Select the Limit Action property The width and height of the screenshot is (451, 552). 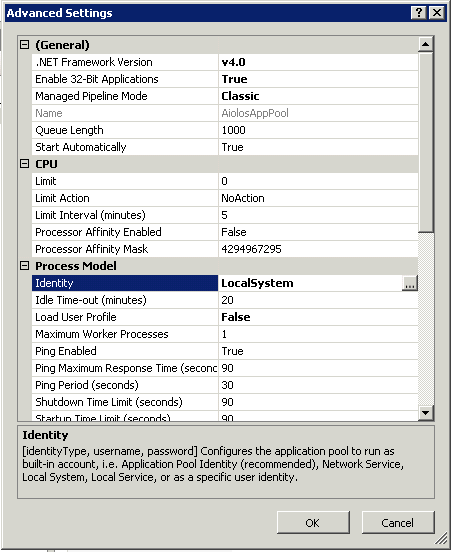click(x=125, y=198)
